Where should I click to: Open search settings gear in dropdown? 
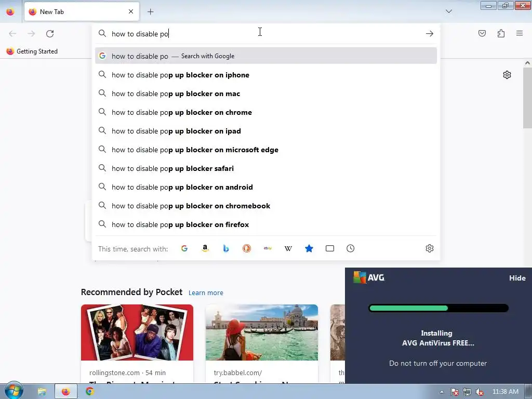pyautogui.click(x=430, y=248)
